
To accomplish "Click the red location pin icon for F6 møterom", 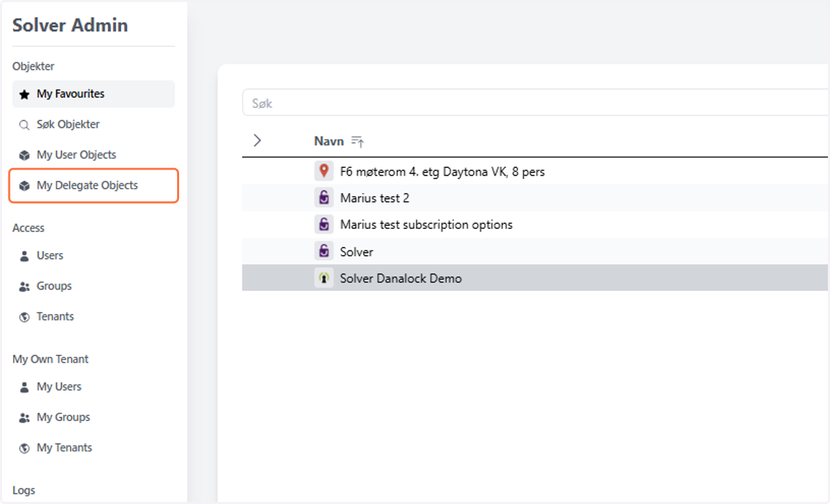I will [x=324, y=171].
